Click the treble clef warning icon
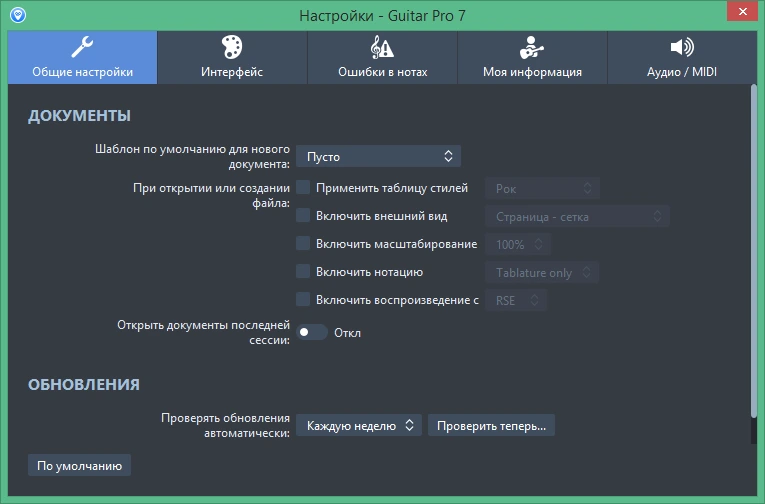Viewport: 765px width, 504px height. [x=382, y=47]
